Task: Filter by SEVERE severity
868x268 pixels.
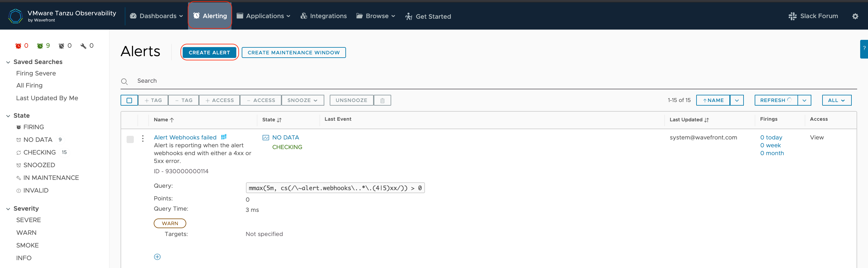Action: (29, 220)
